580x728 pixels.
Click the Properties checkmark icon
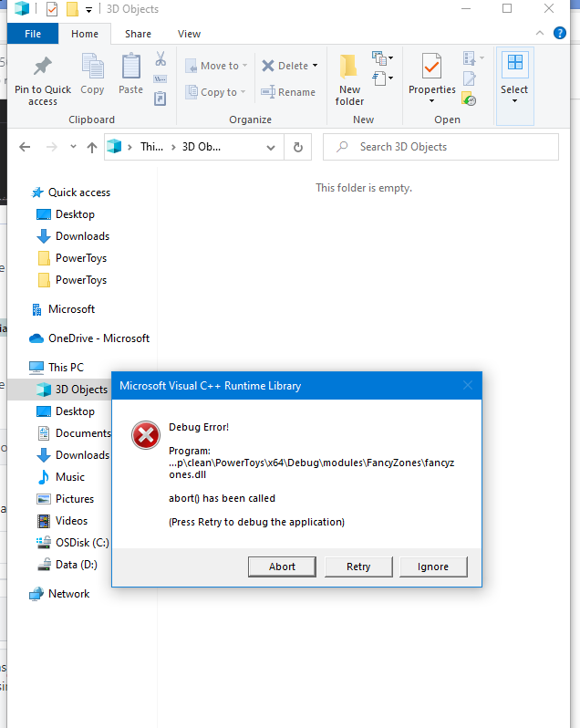pyautogui.click(x=431, y=66)
